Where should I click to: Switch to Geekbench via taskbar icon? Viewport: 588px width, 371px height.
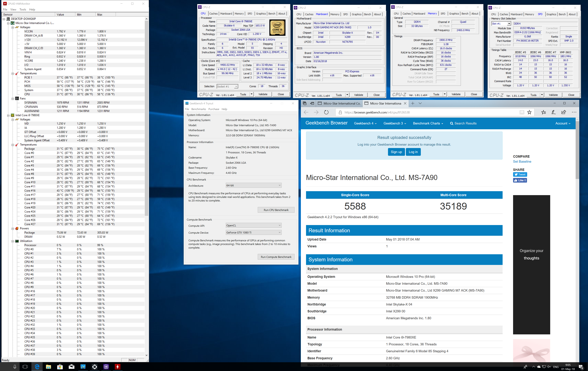click(x=83, y=367)
